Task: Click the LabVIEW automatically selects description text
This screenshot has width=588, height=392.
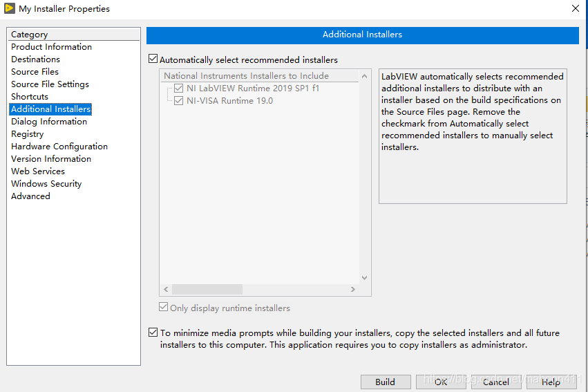Action: pos(472,112)
